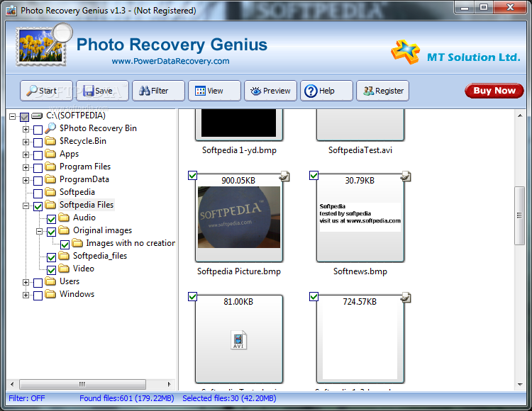Expand the Program Files node
Screen dimensions: 532x411
pyautogui.click(x=26, y=167)
